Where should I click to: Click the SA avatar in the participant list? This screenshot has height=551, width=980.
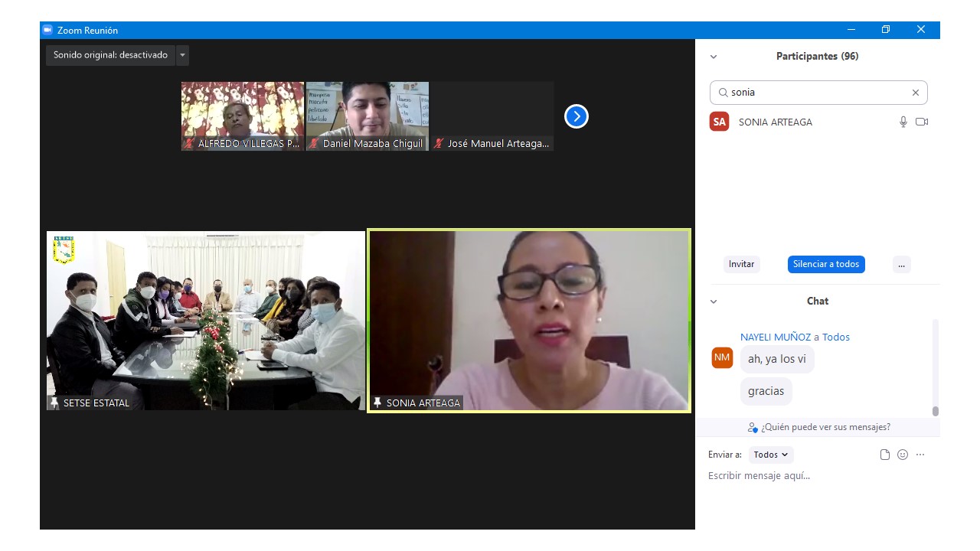[719, 122]
